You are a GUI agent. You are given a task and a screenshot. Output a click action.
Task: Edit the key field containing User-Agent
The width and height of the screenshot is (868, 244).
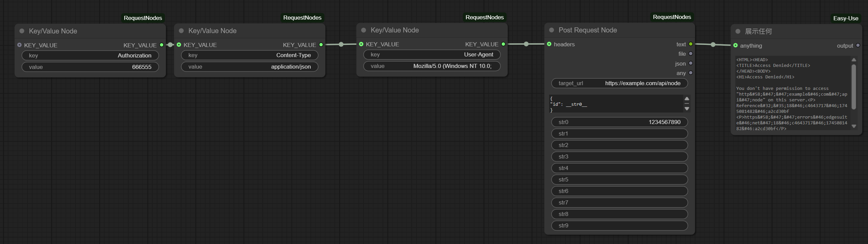click(x=432, y=54)
